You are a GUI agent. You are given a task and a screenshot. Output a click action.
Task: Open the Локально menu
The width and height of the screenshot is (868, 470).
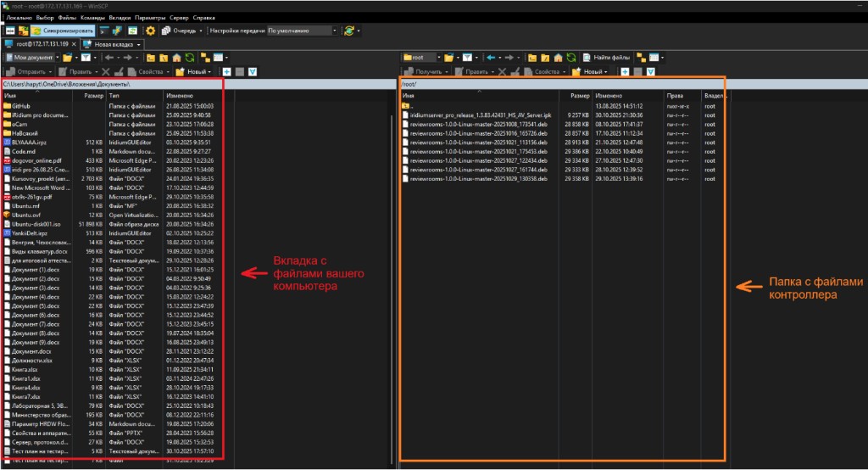pyautogui.click(x=19, y=18)
